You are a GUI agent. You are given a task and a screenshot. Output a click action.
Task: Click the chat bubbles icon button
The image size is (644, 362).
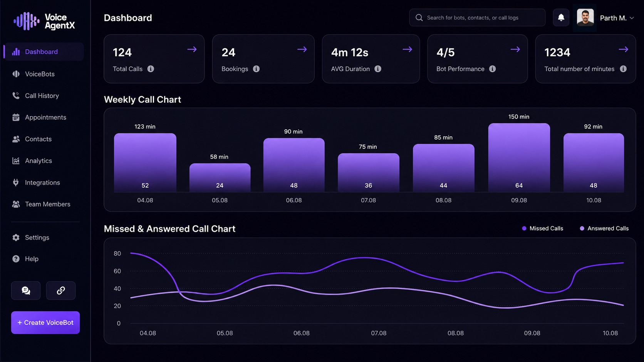pos(26,290)
